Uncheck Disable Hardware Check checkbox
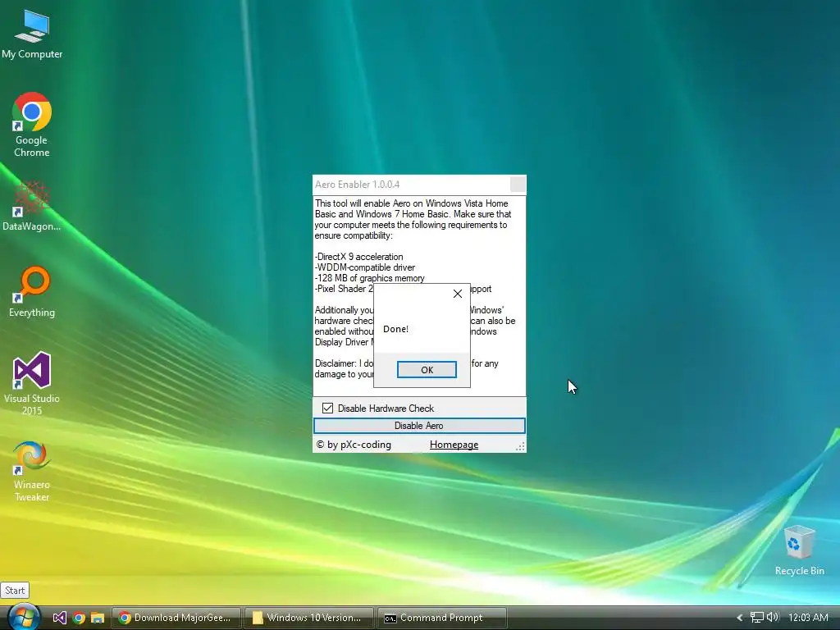840x630 pixels. [x=328, y=409]
